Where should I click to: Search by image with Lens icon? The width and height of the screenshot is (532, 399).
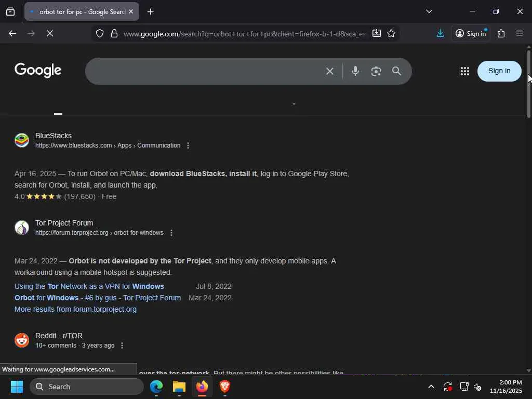coord(376,71)
